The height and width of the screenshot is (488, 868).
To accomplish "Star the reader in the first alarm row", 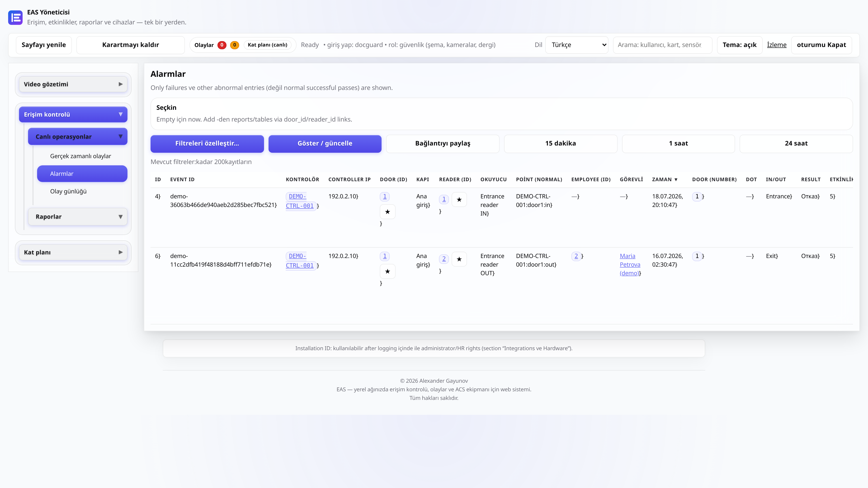I will pyautogui.click(x=459, y=199).
